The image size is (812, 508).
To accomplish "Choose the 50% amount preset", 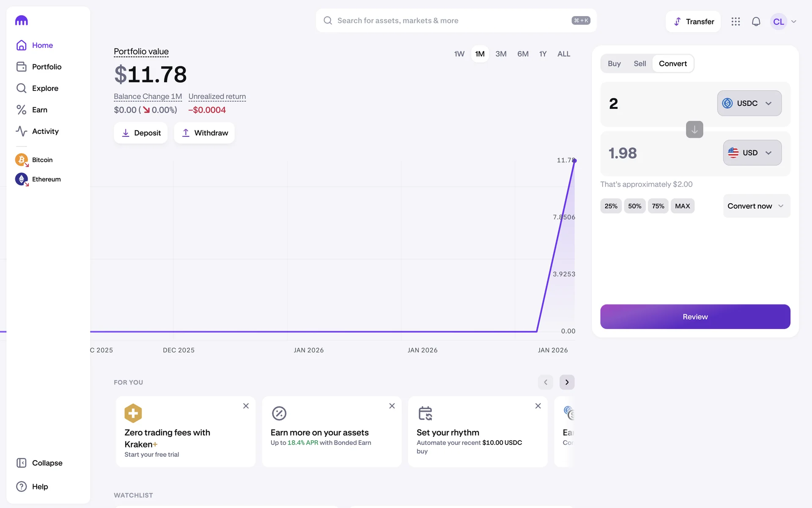I will tap(634, 206).
